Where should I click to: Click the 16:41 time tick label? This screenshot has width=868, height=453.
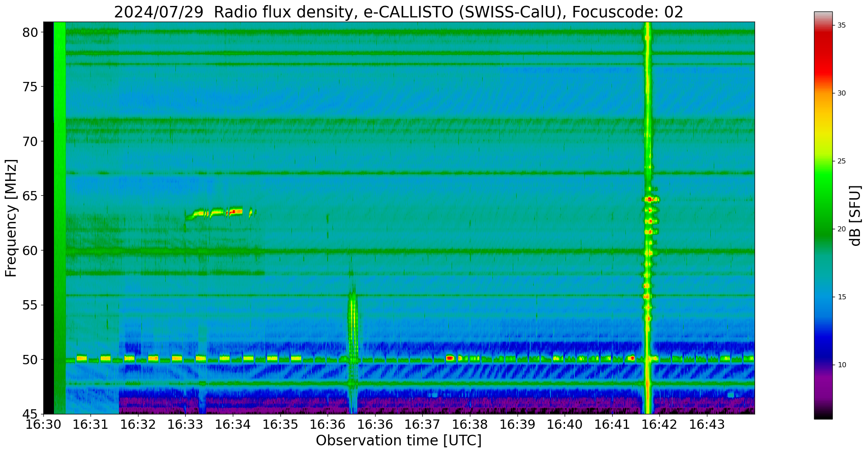[x=612, y=425]
